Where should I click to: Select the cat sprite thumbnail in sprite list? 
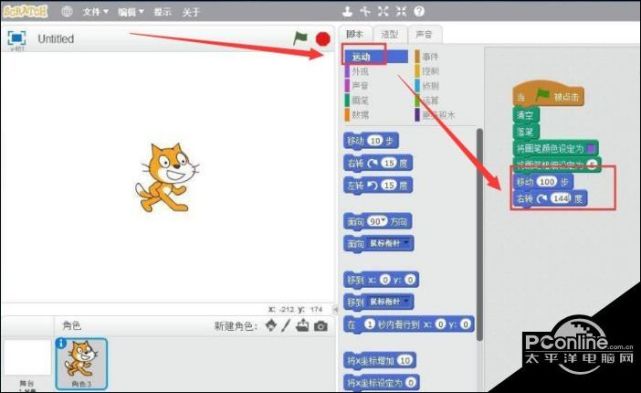click(82, 364)
